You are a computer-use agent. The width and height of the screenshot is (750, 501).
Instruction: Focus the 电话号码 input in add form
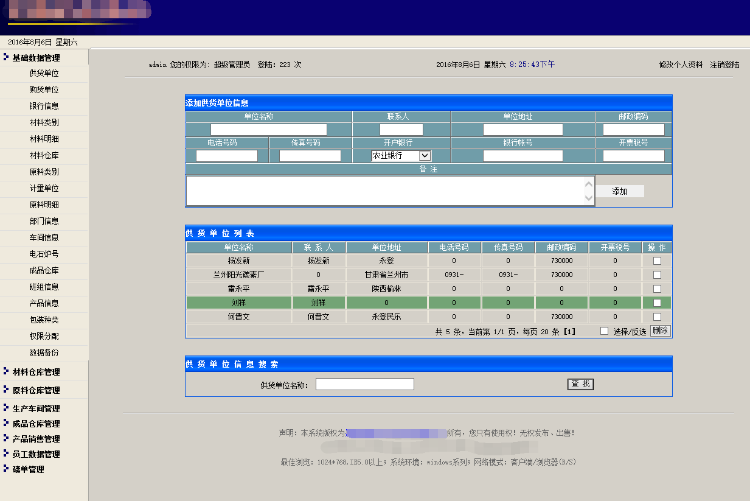[227, 156]
